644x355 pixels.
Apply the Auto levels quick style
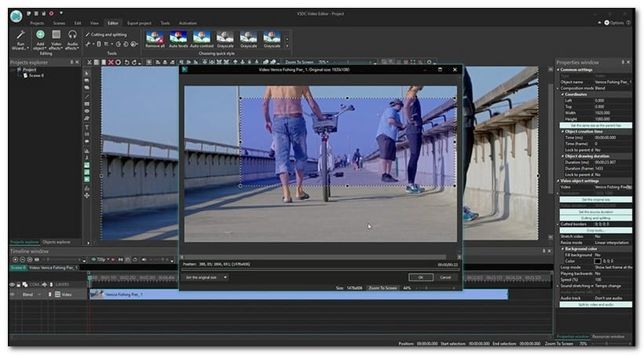[x=178, y=39]
